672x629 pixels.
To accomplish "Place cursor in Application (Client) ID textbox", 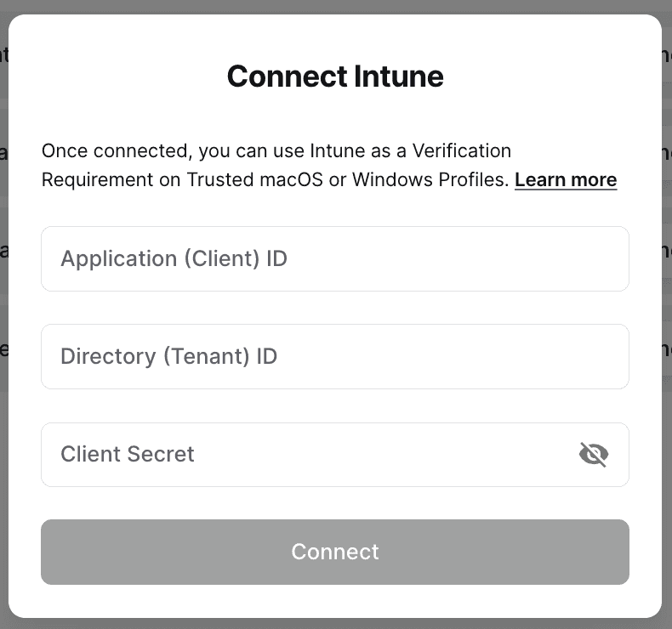I will click(335, 258).
